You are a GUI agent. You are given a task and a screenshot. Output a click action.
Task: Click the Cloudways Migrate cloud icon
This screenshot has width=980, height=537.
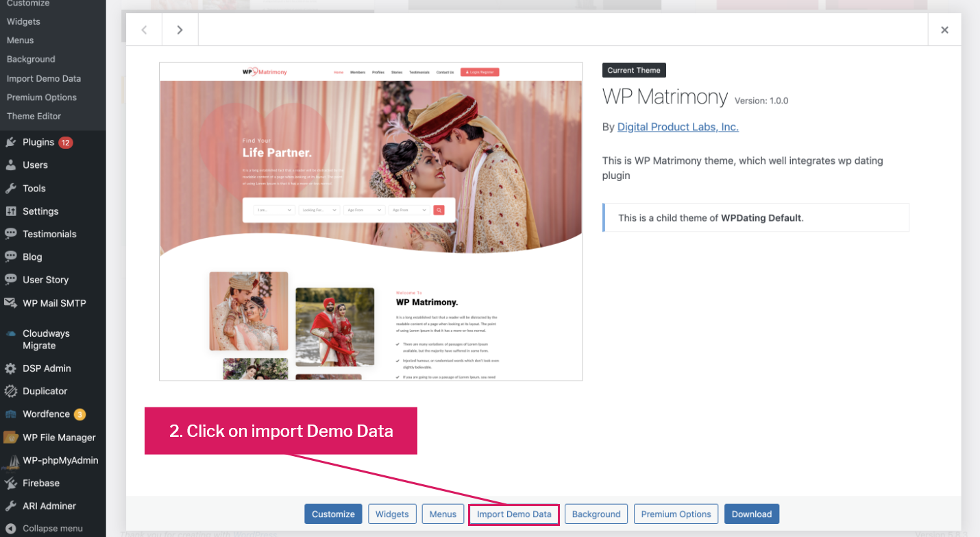tap(10, 334)
